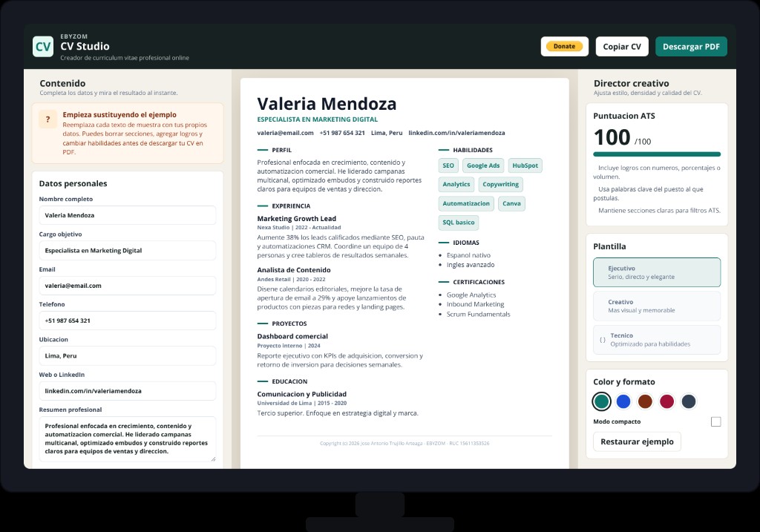This screenshot has width=760, height=532.
Task: Click the +51 987 654 321 preview text
Action: pyautogui.click(x=342, y=133)
